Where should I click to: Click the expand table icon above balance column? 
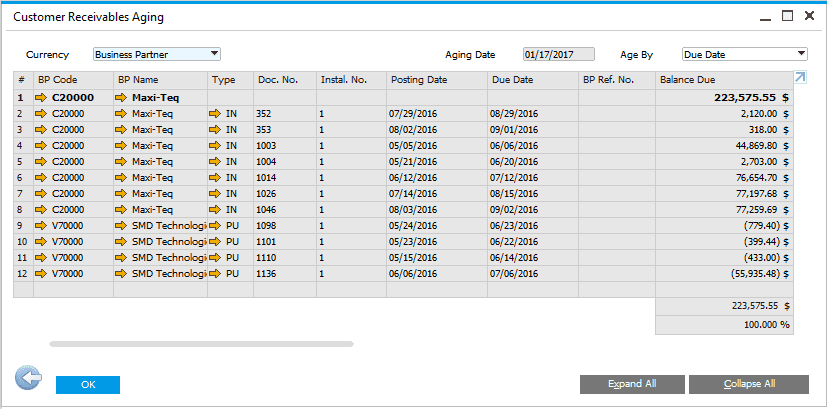coord(800,78)
